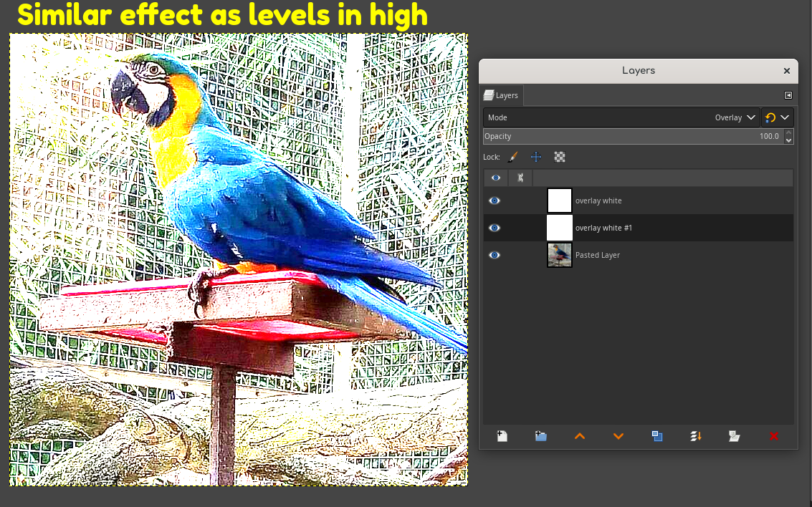Select the overlay white layer thumbnail
The height and width of the screenshot is (507, 812).
coord(559,201)
